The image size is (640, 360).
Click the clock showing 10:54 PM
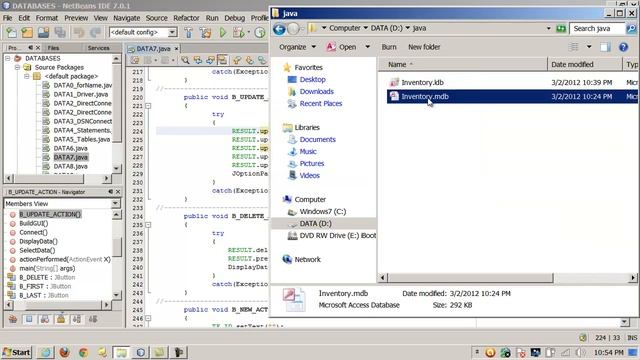[608, 352]
